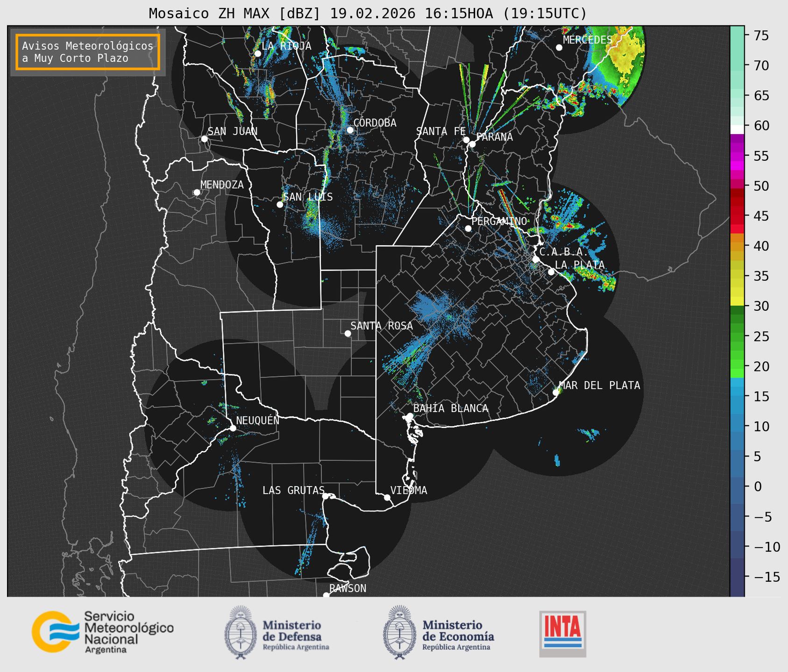Select the BAHÍA BLANCA marker dot
This screenshot has width=788, height=672.
click(410, 416)
